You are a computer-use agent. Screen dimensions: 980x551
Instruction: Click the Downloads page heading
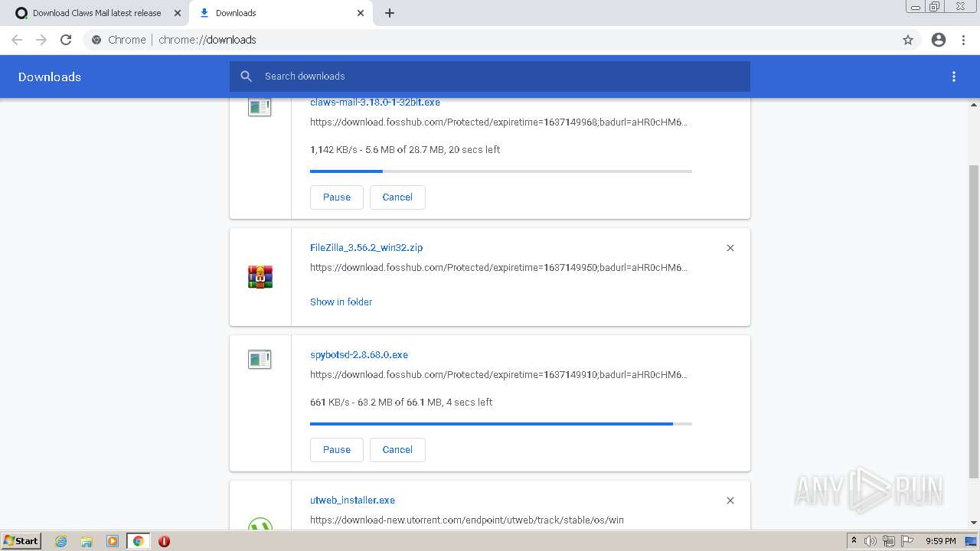pyautogui.click(x=50, y=77)
